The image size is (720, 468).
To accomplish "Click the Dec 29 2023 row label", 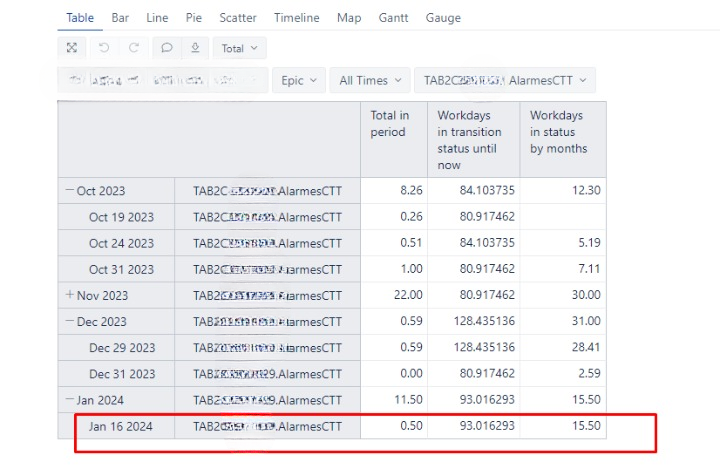I will [122, 348].
